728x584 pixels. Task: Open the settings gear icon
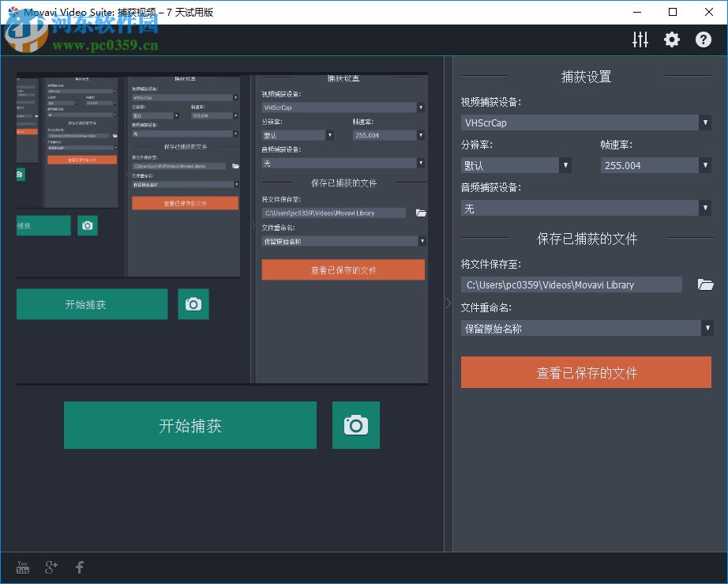click(x=671, y=39)
